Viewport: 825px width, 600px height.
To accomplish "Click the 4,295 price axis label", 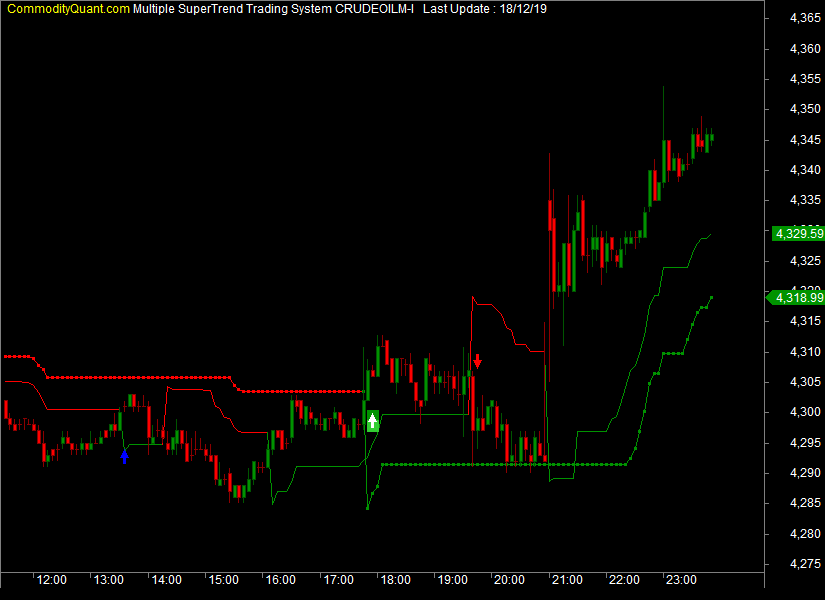I will 805,443.
